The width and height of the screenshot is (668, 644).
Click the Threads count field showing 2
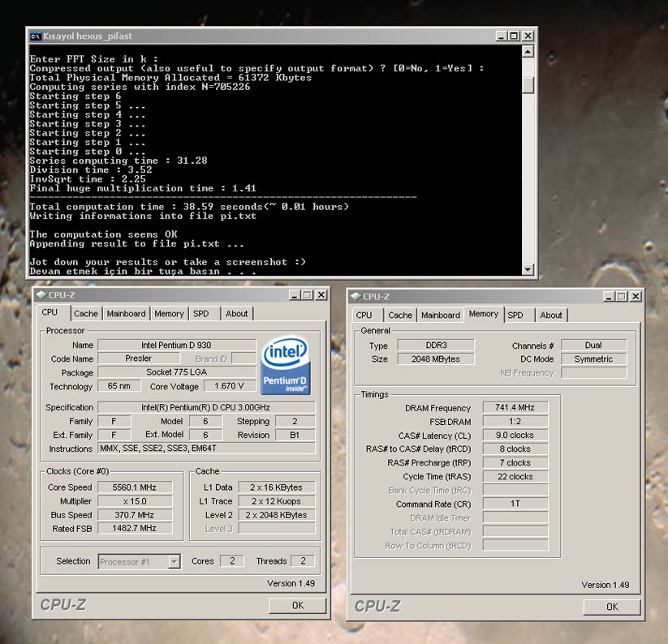point(303,561)
